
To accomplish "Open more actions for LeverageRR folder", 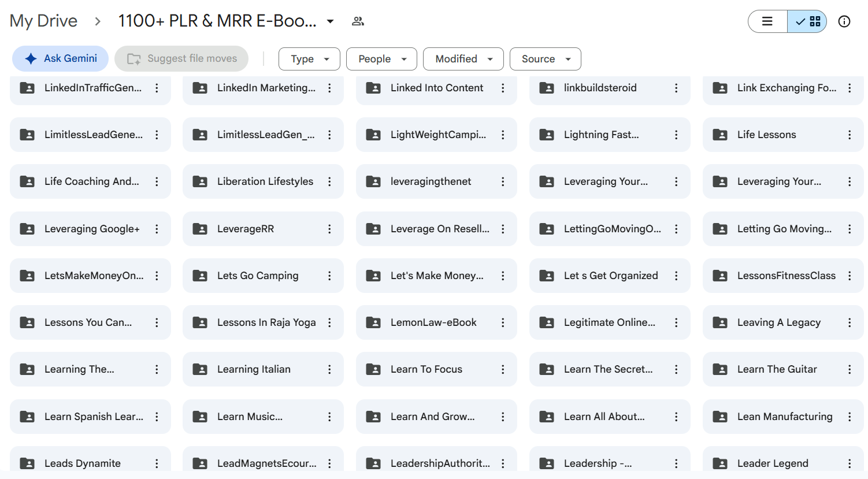I will pos(329,229).
